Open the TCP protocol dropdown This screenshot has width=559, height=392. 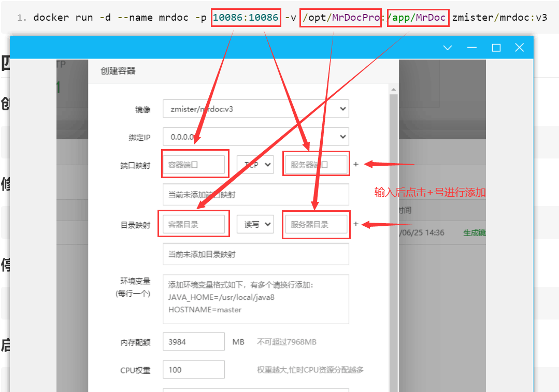coord(255,165)
